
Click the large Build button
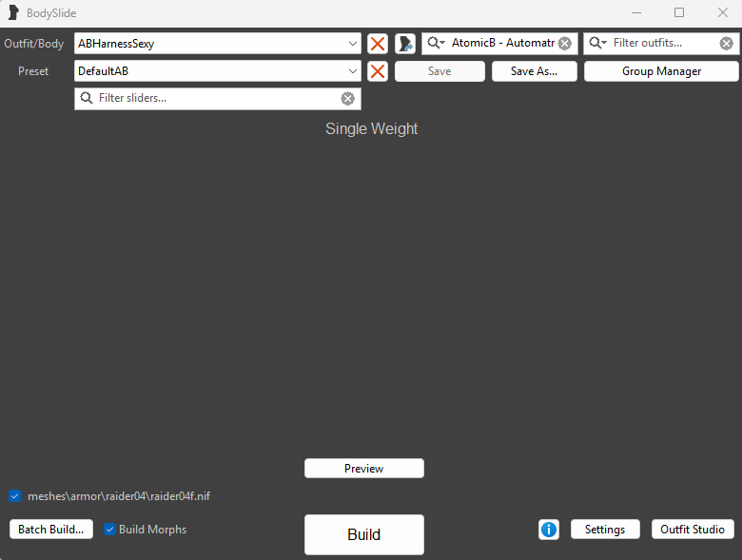click(x=364, y=534)
